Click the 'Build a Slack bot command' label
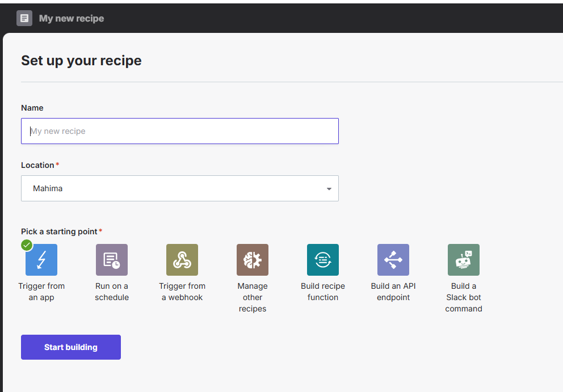 pyautogui.click(x=464, y=297)
